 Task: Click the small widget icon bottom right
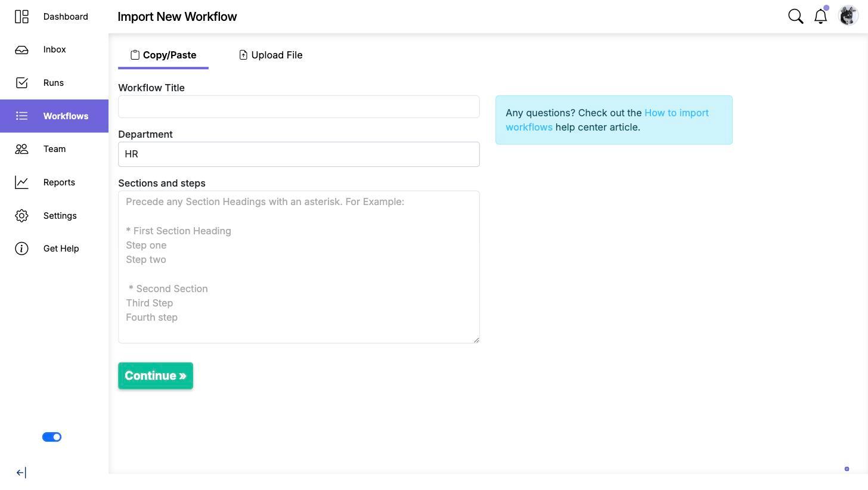point(847,469)
